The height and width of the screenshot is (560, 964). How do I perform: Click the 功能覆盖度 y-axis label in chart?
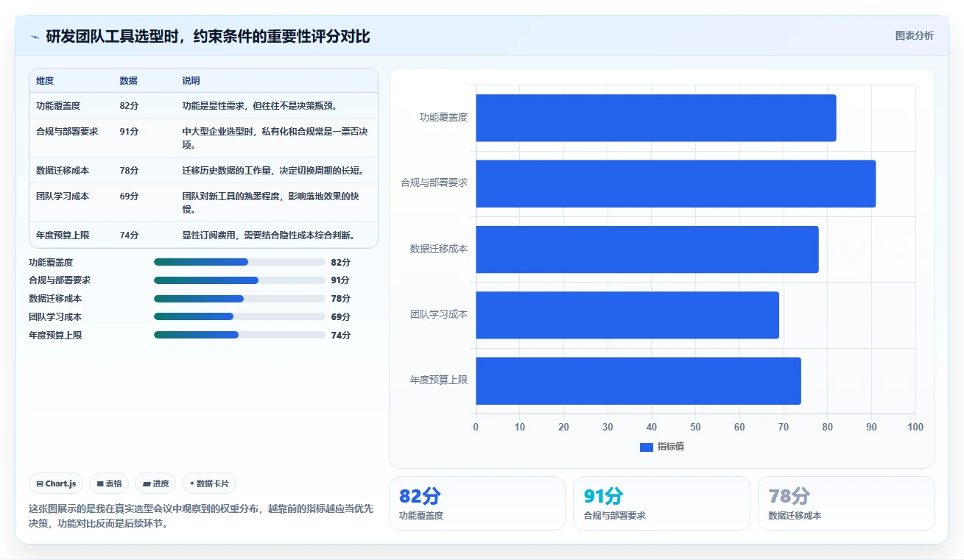pos(443,117)
